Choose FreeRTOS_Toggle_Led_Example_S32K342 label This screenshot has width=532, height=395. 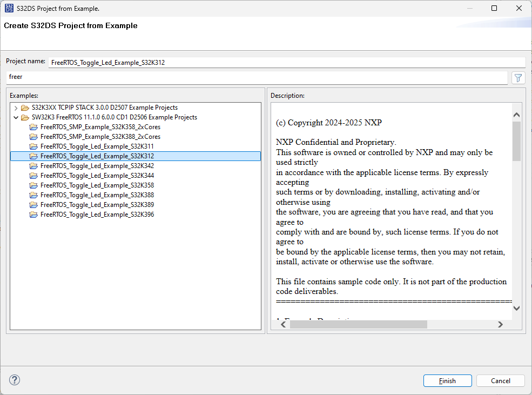pos(97,166)
